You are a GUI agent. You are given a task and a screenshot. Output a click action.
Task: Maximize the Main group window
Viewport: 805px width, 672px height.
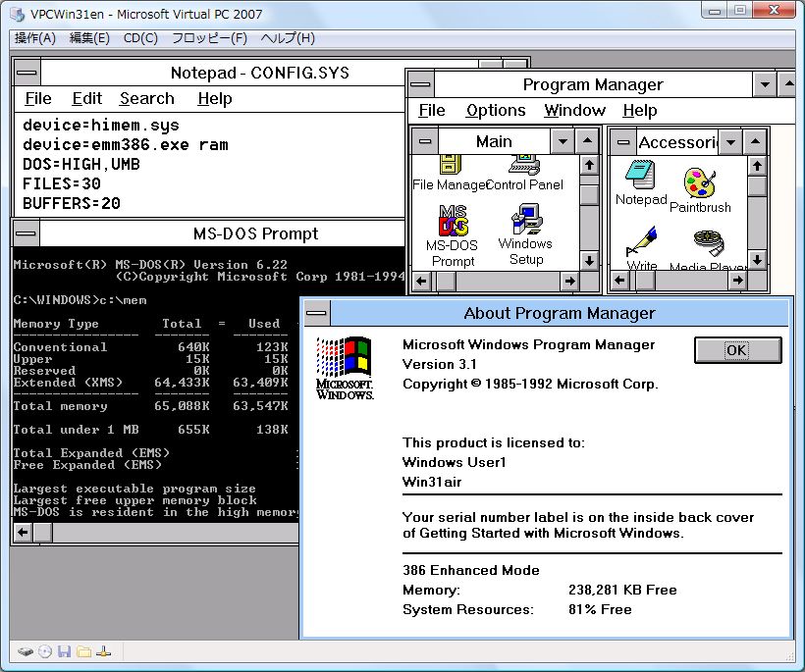coord(587,141)
